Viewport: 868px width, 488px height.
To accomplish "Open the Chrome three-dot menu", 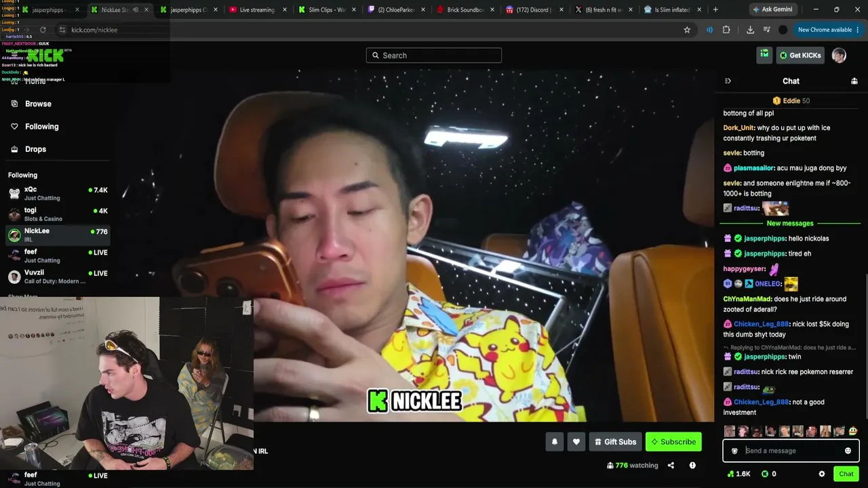I will click(858, 30).
